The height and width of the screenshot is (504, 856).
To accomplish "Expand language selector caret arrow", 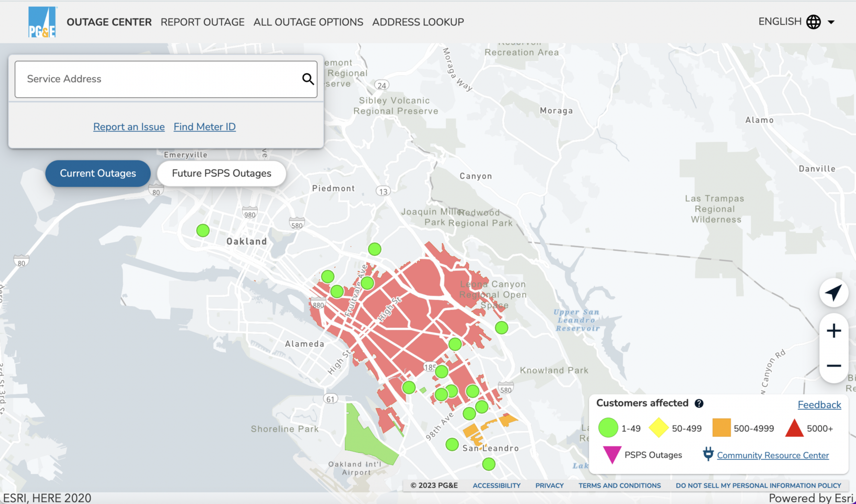I will click(831, 23).
